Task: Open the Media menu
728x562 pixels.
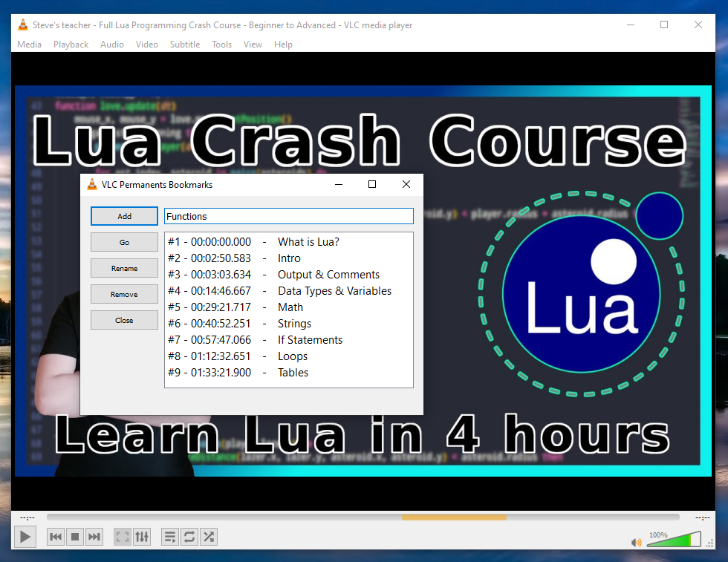Action: coord(29,45)
